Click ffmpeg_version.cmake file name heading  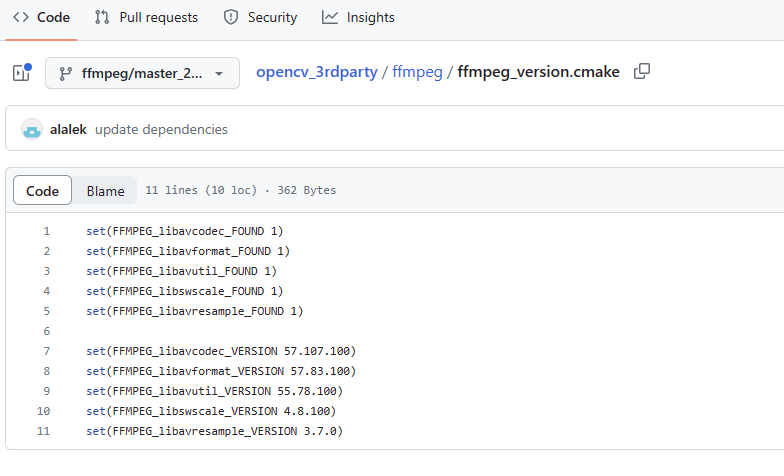538,72
